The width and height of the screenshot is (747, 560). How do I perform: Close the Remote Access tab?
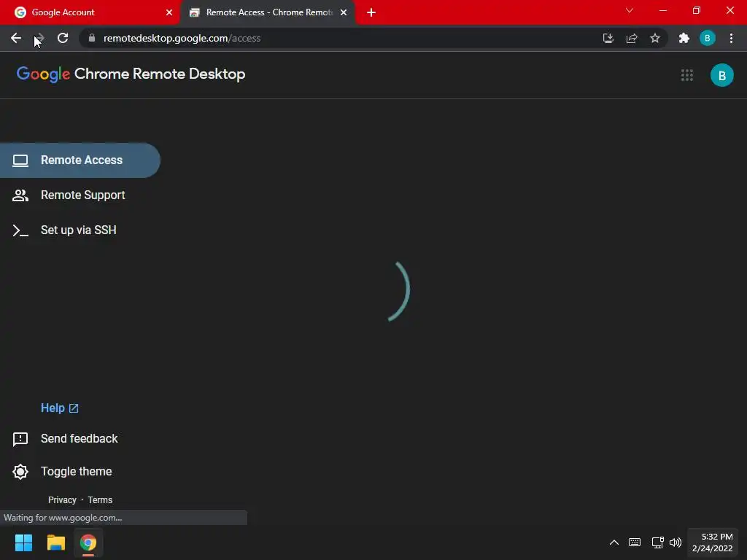[343, 12]
